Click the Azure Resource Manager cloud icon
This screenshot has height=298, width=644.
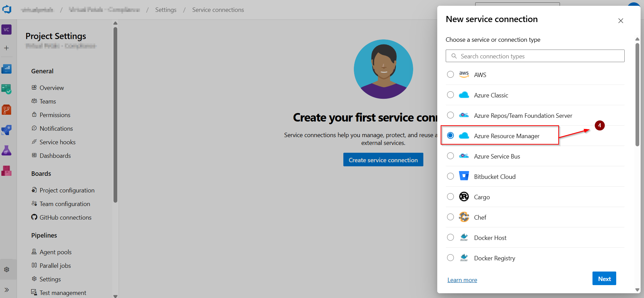464,136
